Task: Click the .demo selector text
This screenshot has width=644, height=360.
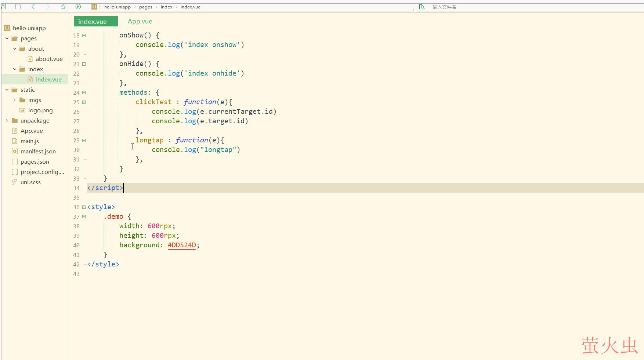Action: coord(113,217)
